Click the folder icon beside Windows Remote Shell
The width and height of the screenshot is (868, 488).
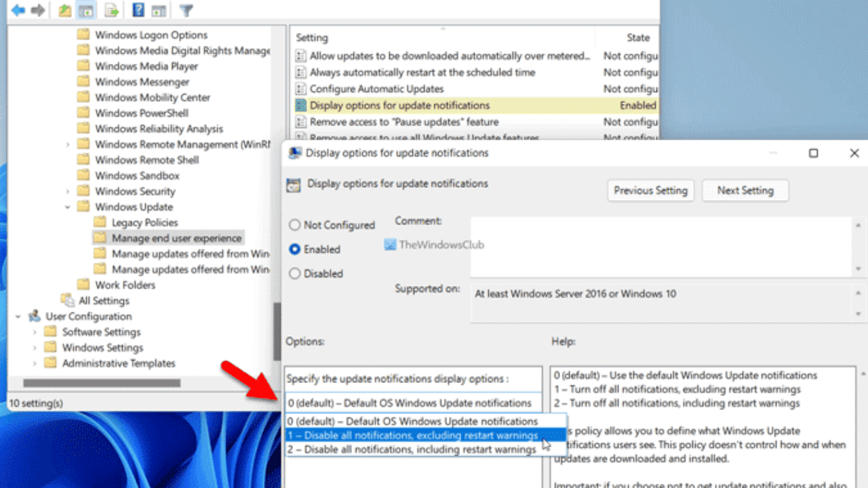pos(83,160)
